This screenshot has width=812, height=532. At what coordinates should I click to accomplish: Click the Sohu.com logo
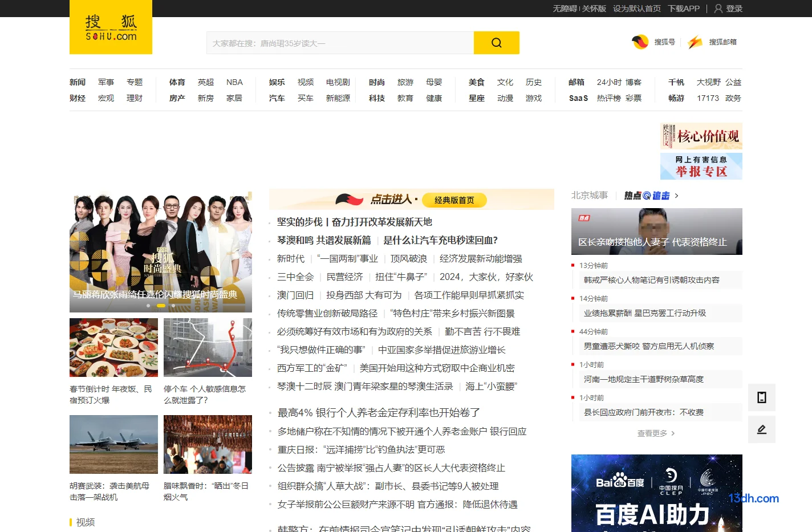111,27
